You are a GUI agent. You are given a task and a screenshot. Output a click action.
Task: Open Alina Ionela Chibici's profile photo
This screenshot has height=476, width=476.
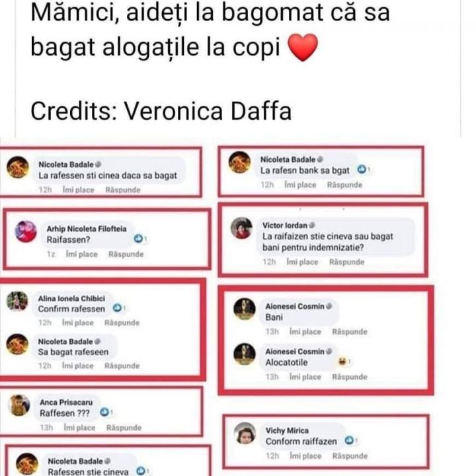[17, 301]
